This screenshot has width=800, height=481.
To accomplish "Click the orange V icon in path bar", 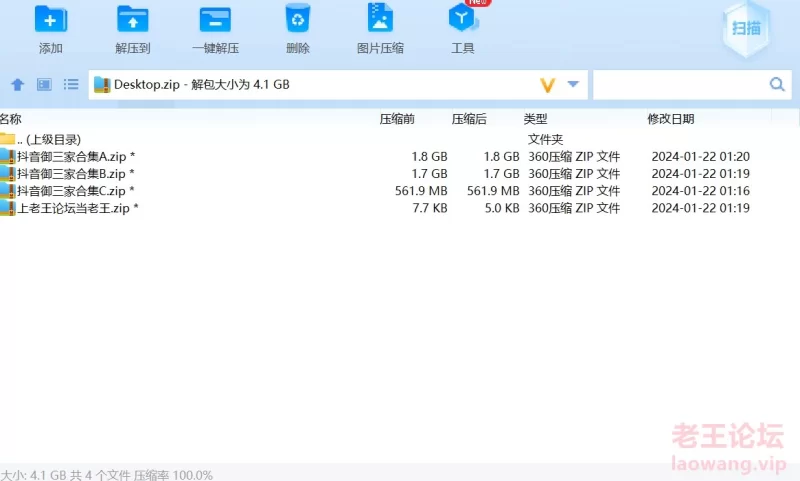I will pyautogui.click(x=547, y=85).
